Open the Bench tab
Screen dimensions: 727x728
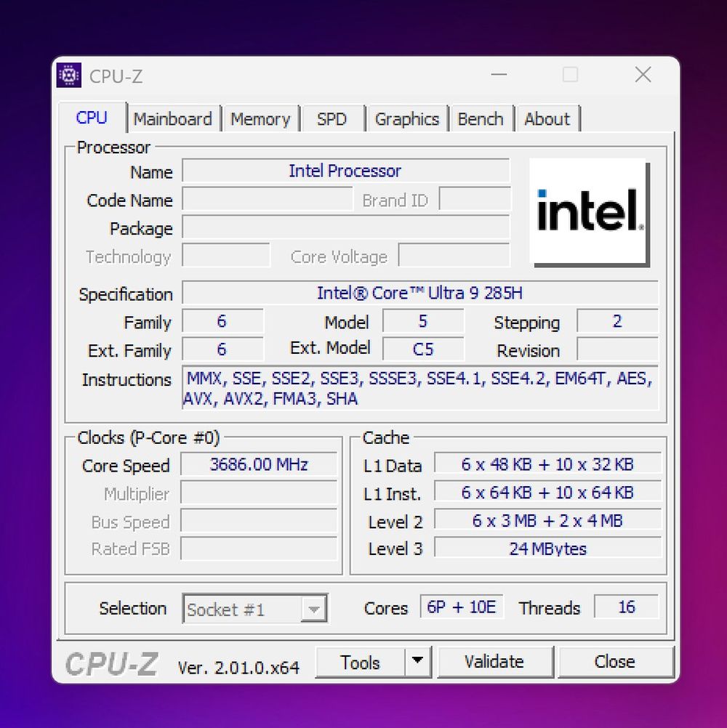point(480,119)
